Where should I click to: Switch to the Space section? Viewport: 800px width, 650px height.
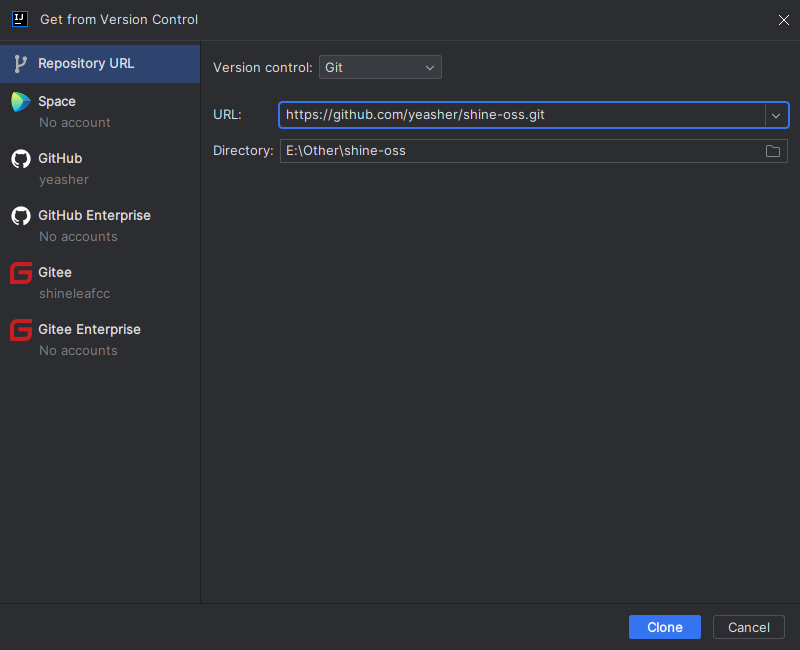(100, 111)
